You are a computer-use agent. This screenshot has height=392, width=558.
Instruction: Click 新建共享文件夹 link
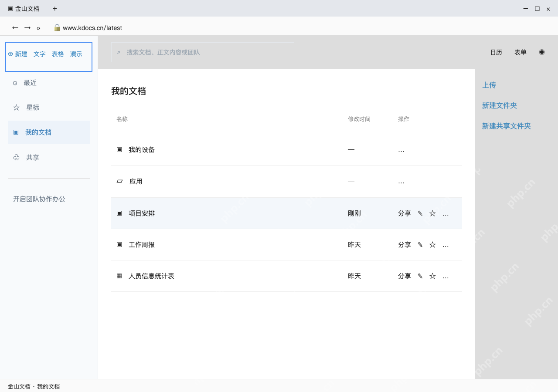click(507, 126)
